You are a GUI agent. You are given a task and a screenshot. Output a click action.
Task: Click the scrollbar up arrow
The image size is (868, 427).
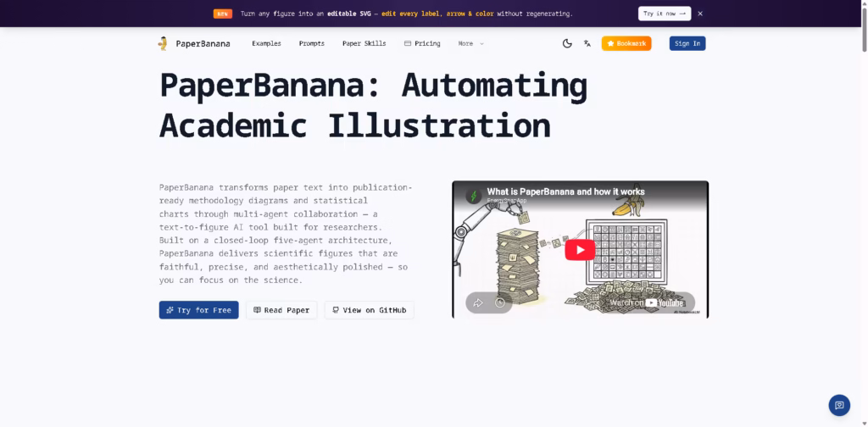click(864, 3)
